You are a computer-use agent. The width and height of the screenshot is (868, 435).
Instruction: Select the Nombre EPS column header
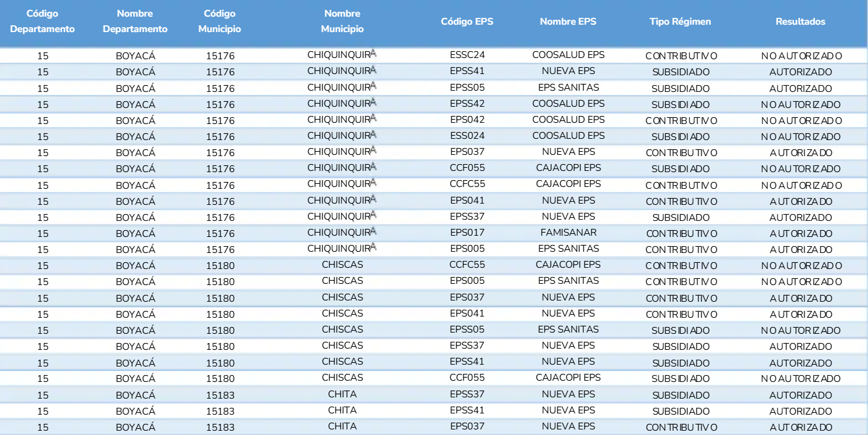tap(568, 22)
